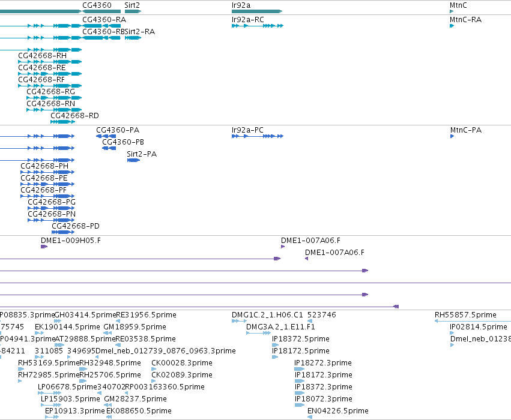Click EST EP10913.3prime

[75, 411]
